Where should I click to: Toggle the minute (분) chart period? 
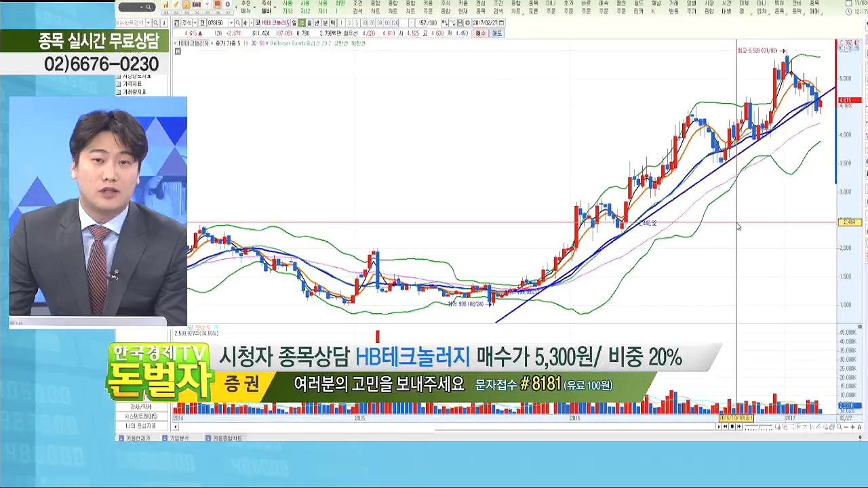325,23
